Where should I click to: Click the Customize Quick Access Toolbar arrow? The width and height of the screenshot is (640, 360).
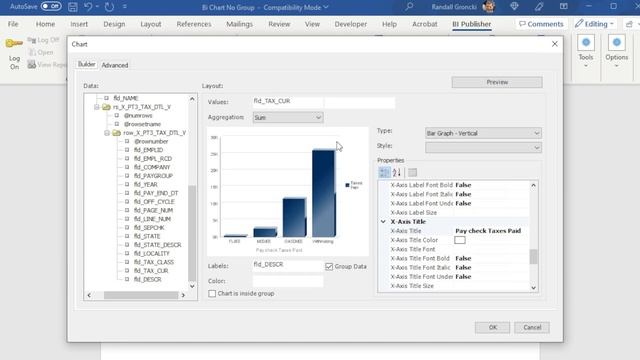pos(125,7)
